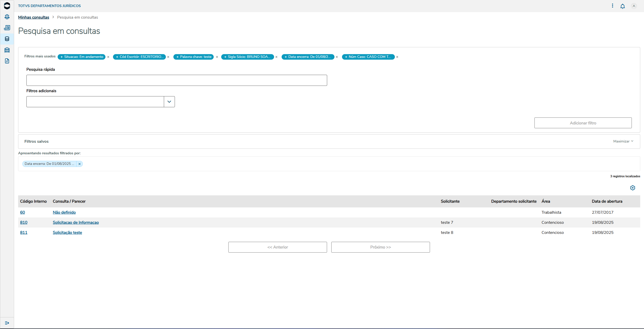Open the table column settings gear
Screen dimensions: 644x329
pyautogui.click(x=632, y=188)
